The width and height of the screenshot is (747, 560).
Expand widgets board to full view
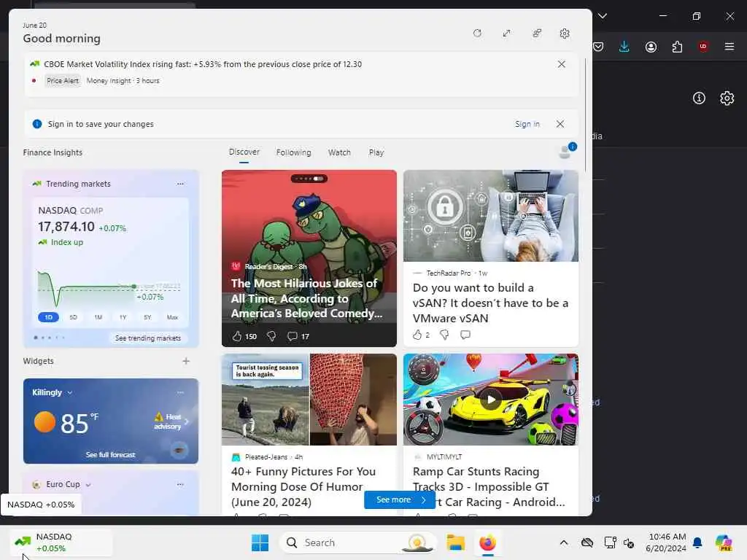click(506, 34)
